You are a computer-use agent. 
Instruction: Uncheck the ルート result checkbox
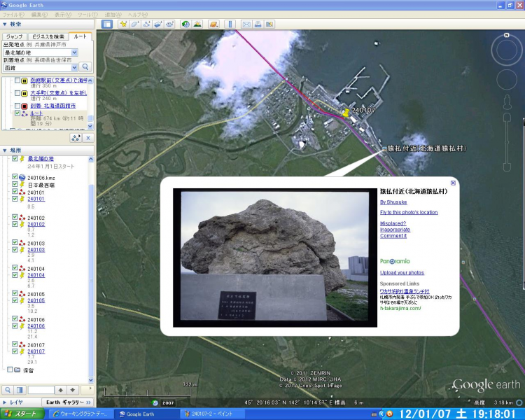17,113
